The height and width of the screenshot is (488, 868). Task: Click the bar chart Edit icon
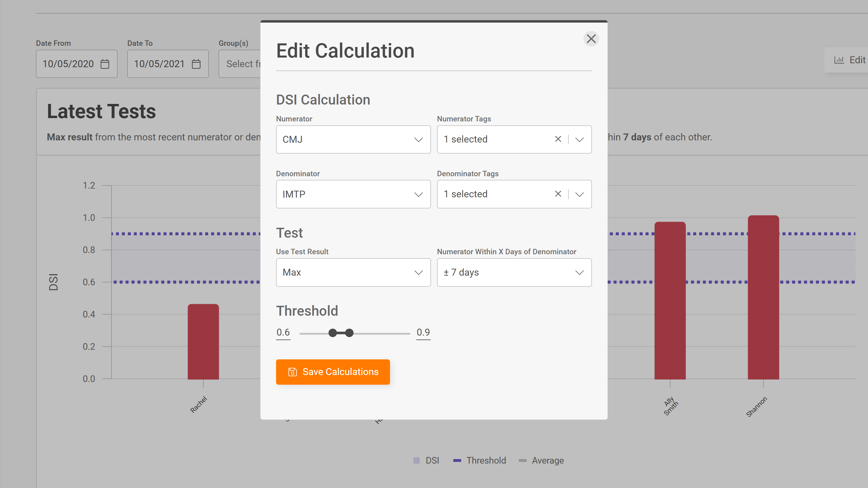click(x=839, y=60)
